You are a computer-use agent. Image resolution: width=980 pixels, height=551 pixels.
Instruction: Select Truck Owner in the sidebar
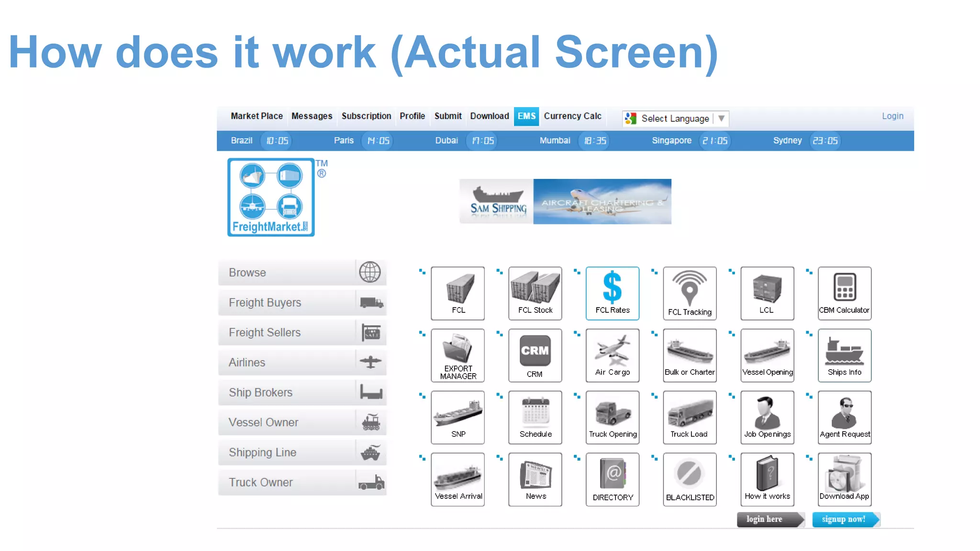[x=302, y=483]
